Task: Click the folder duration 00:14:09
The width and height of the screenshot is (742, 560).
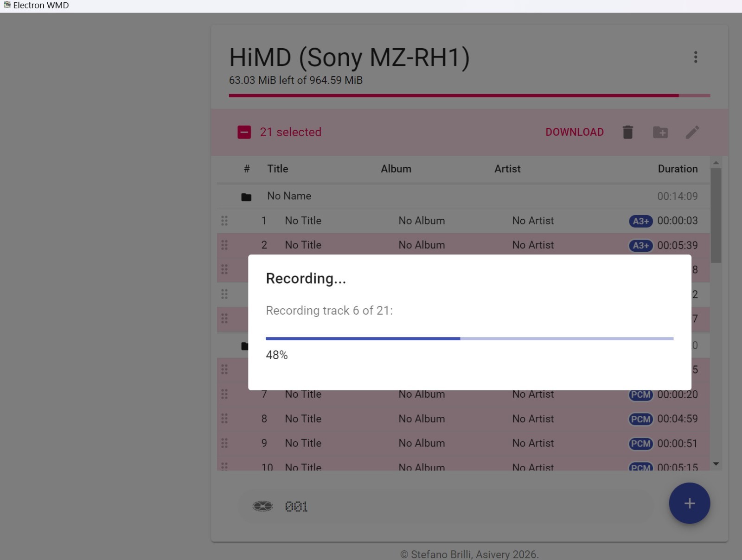Action: click(x=678, y=196)
